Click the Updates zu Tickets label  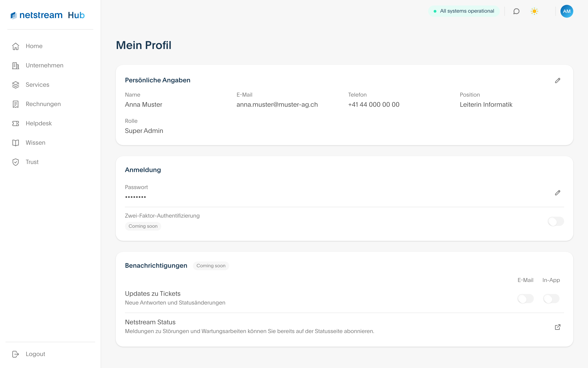tap(153, 294)
